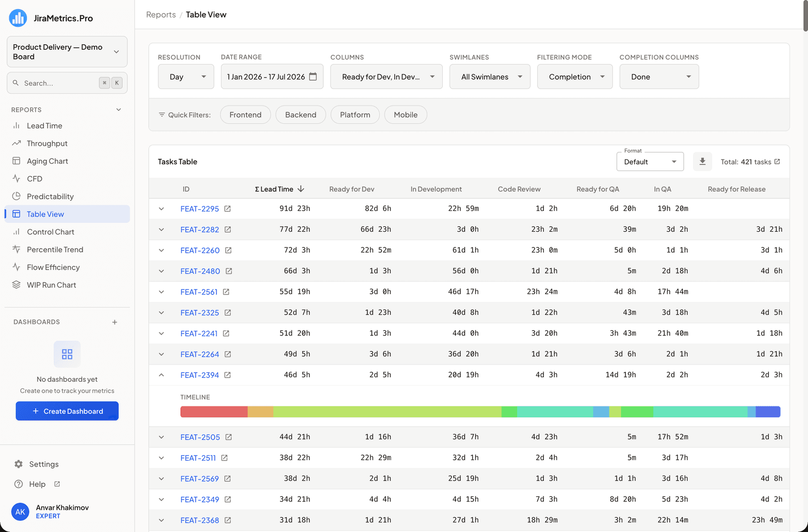Toggle the Backend quick filter
Image resolution: width=808 pixels, height=532 pixels.
click(301, 115)
